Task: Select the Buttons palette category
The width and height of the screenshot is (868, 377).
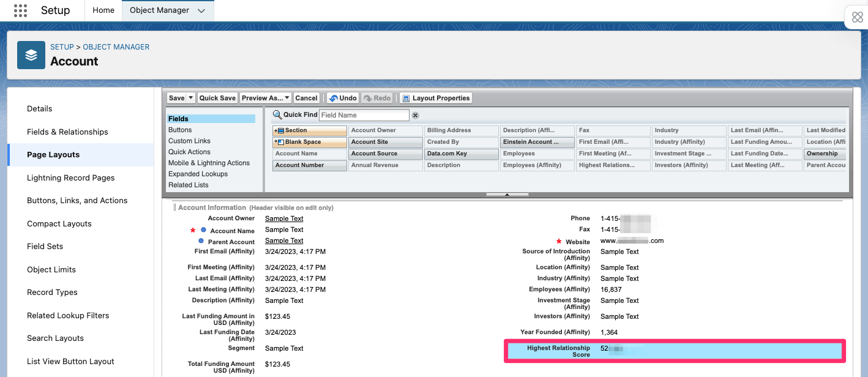Action: click(180, 130)
